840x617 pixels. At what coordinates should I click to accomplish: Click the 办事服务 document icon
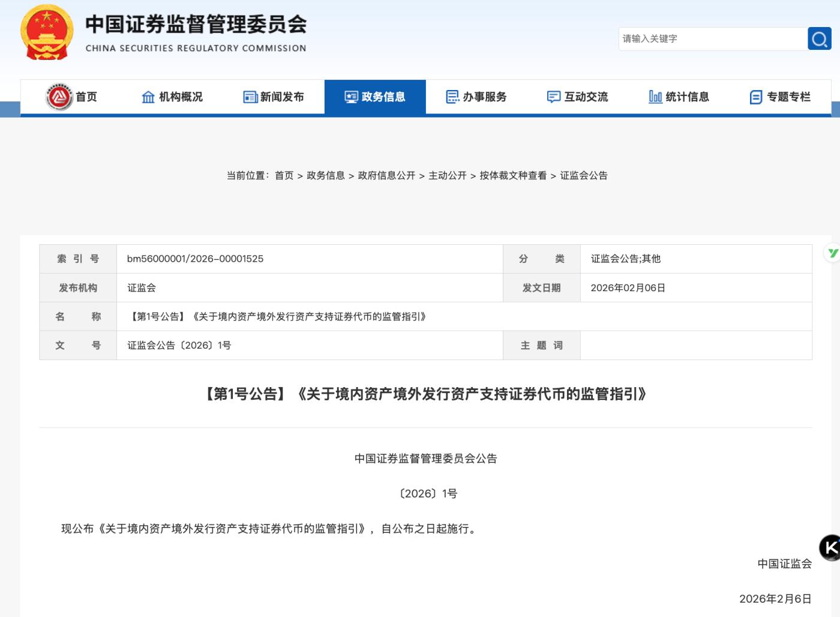click(x=452, y=97)
